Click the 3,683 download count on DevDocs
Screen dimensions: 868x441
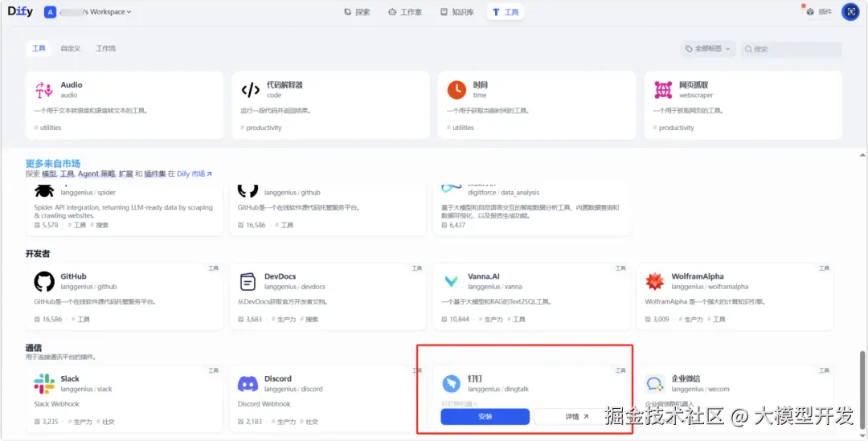click(254, 319)
